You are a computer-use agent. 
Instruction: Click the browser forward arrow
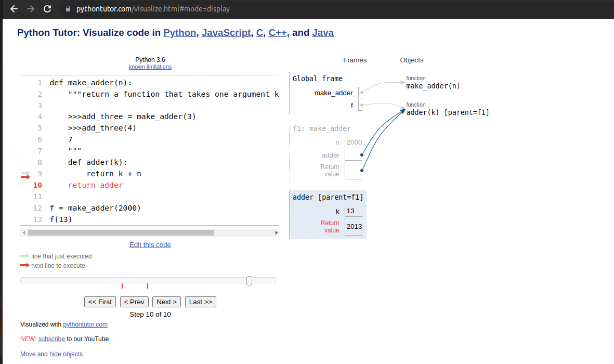coord(31,9)
